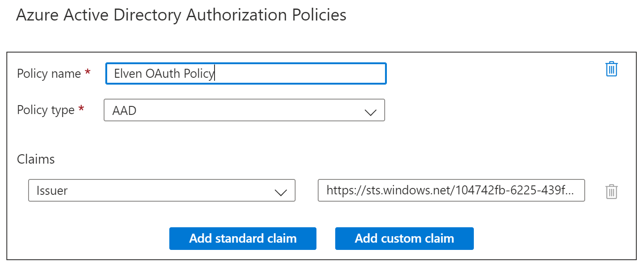Click the sts.windows.net issuer URL field
This screenshot has width=644, height=264.
[x=451, y=190]
